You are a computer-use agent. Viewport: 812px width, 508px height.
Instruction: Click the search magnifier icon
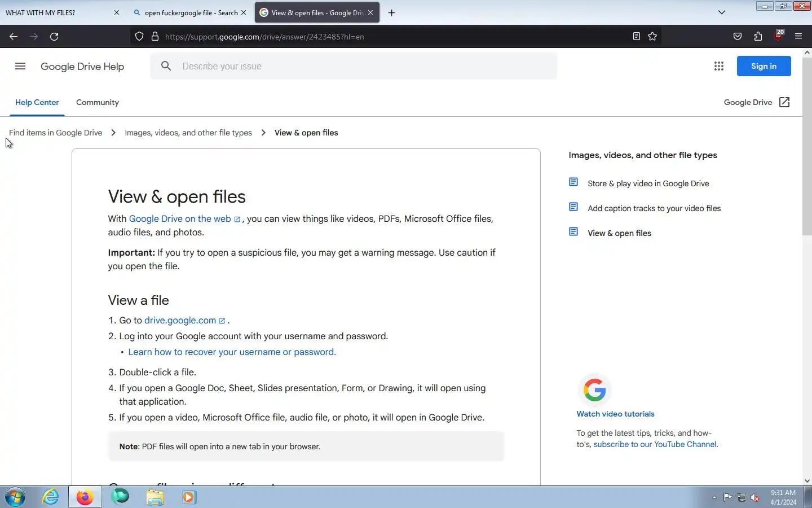166,66
